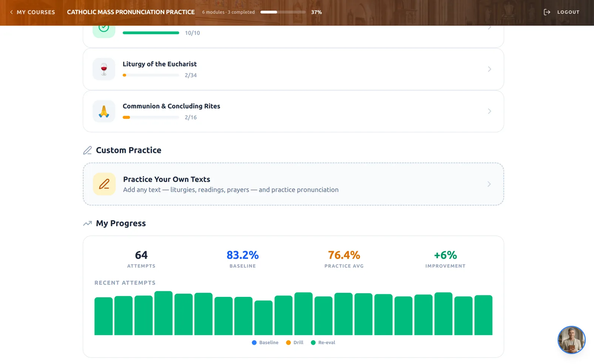Click the yellow pencil icon in practice card
Image resolution: width=594 pixels, height=364 pixels.
click(x=104, y=184)
